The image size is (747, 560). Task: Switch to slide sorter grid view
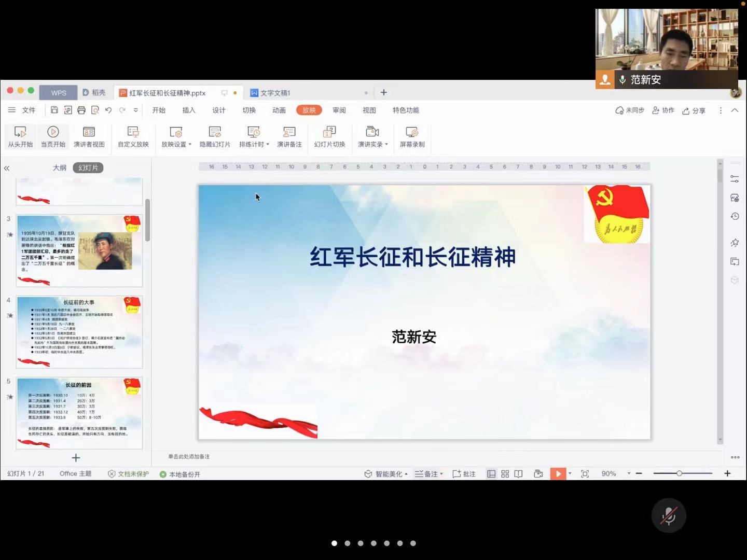tap(505, 474)
